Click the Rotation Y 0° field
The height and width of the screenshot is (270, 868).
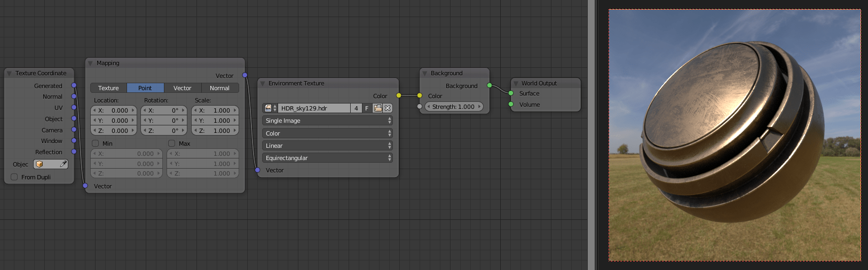pos(164,121)
